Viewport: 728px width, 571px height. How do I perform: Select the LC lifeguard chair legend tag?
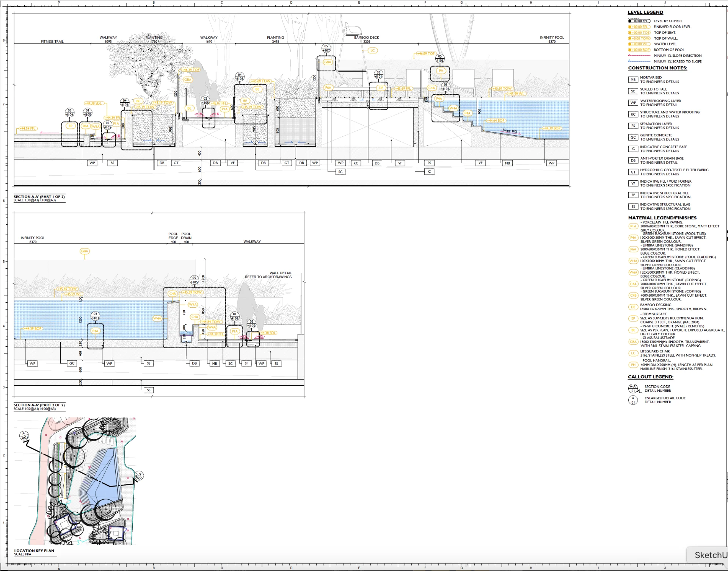point(633,353)
